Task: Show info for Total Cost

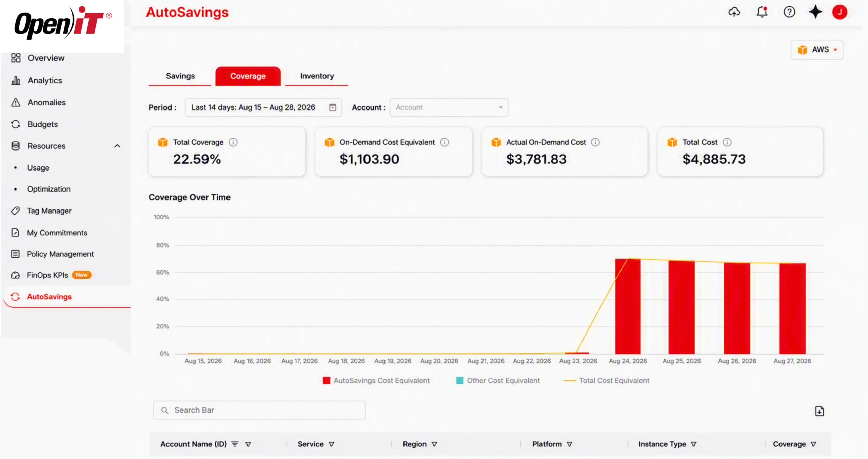Action: pyautogui.click(x=727, y=142)
